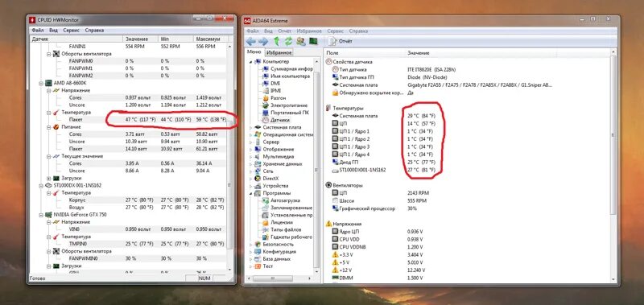This screenshot has width=644, height=305.
Task: Click the green Up arrow in AIDA64 toolbar
Action: [x=276, y=41]
